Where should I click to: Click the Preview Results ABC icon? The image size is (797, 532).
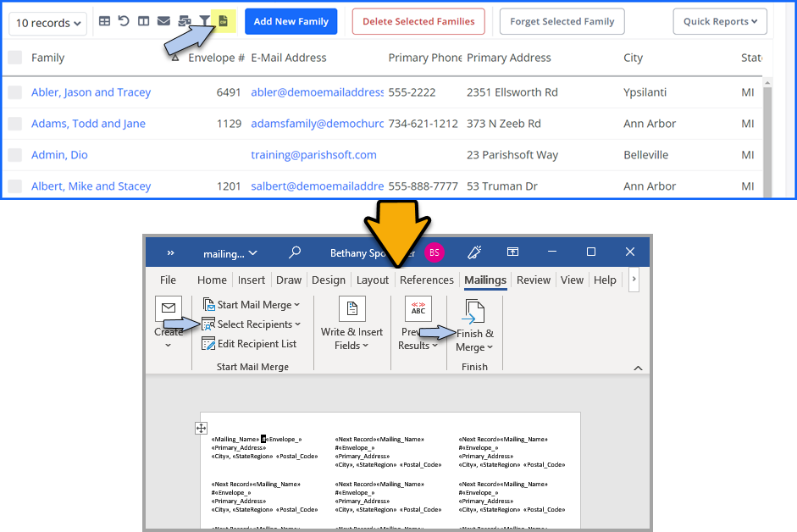tap(418, 308)
